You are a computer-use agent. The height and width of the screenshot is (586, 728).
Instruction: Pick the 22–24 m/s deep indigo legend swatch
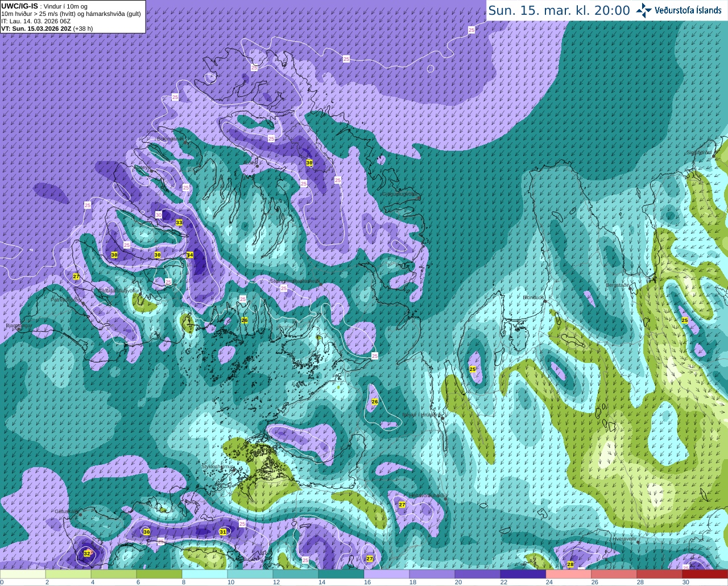[x=523, y=574]
